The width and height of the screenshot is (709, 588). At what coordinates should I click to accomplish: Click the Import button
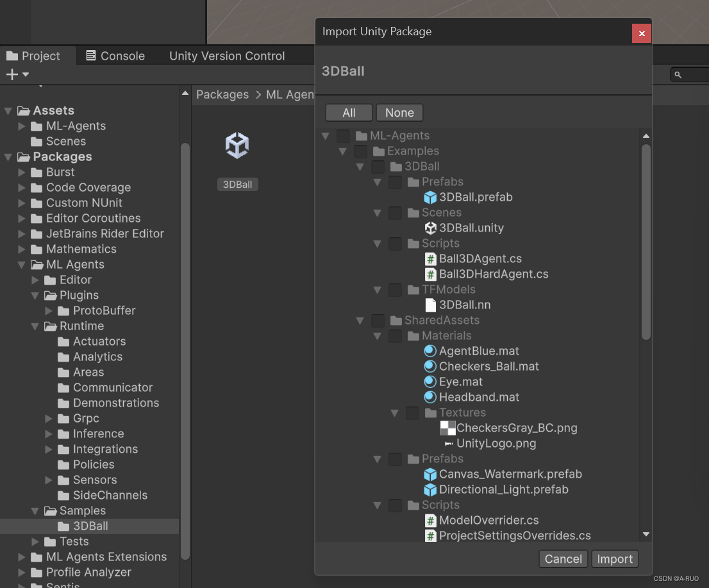click(x=614, y=559)
